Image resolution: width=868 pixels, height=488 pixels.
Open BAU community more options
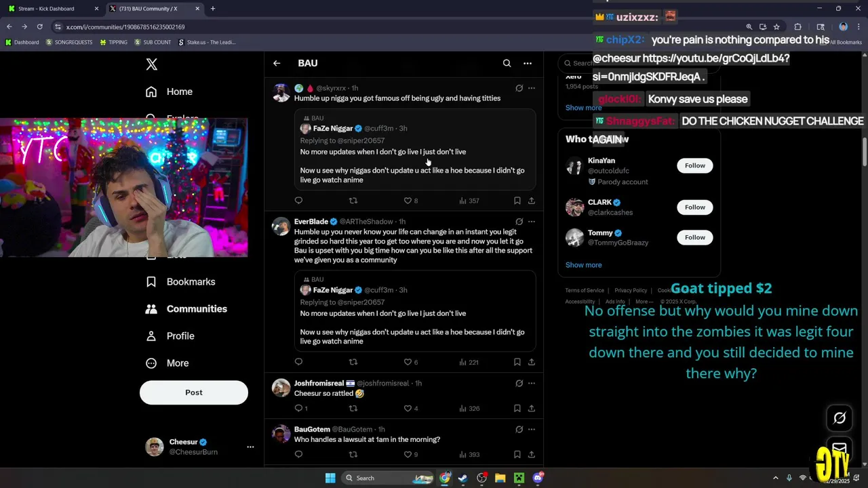pos(528,63)
